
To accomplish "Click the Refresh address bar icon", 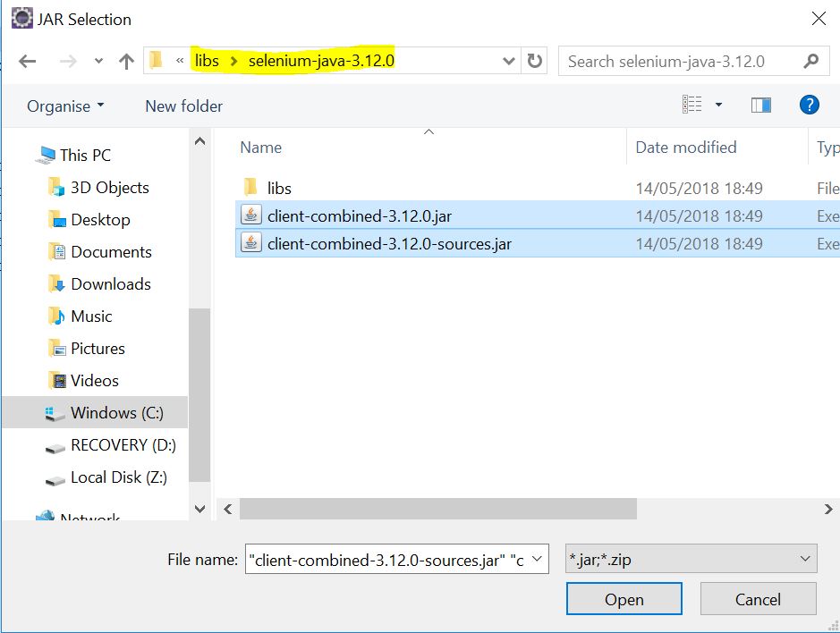I will pyautogui.click(x=535, y=62).
